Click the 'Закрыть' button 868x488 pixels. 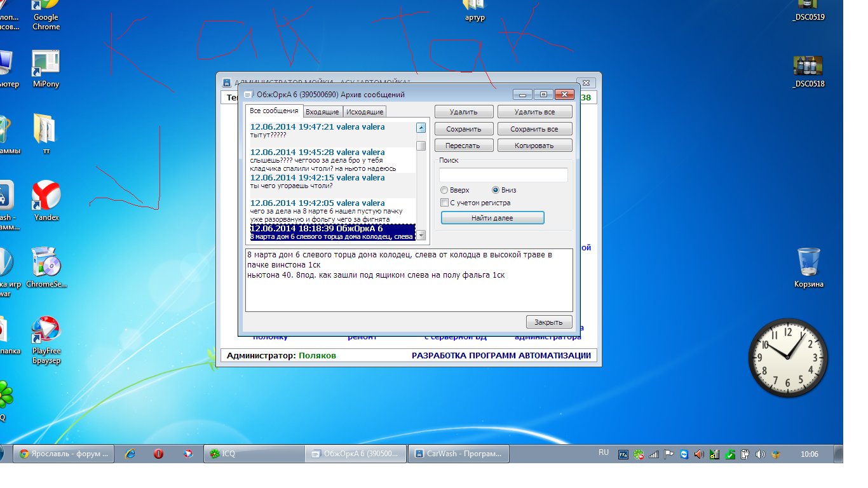[549, 322]
